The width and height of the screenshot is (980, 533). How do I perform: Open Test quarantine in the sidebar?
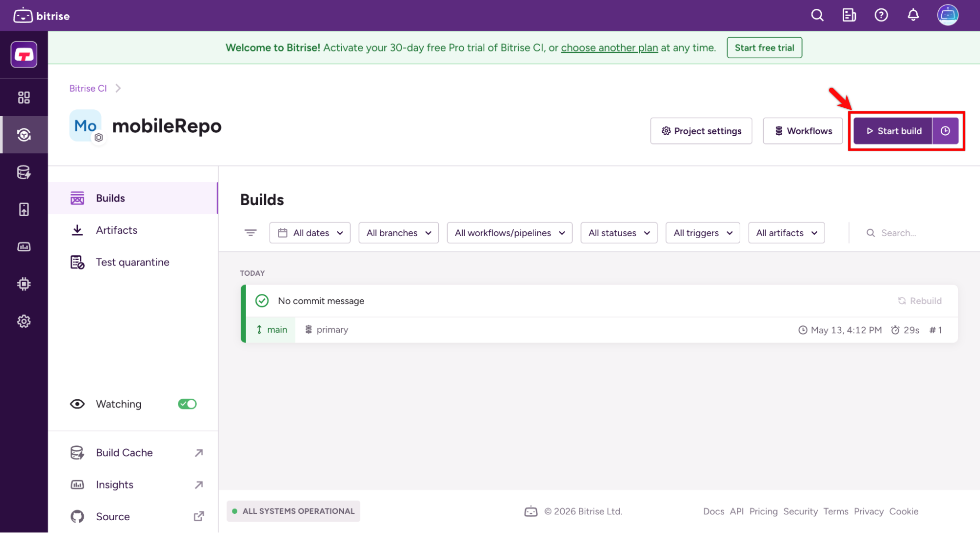tap(133, 262)
